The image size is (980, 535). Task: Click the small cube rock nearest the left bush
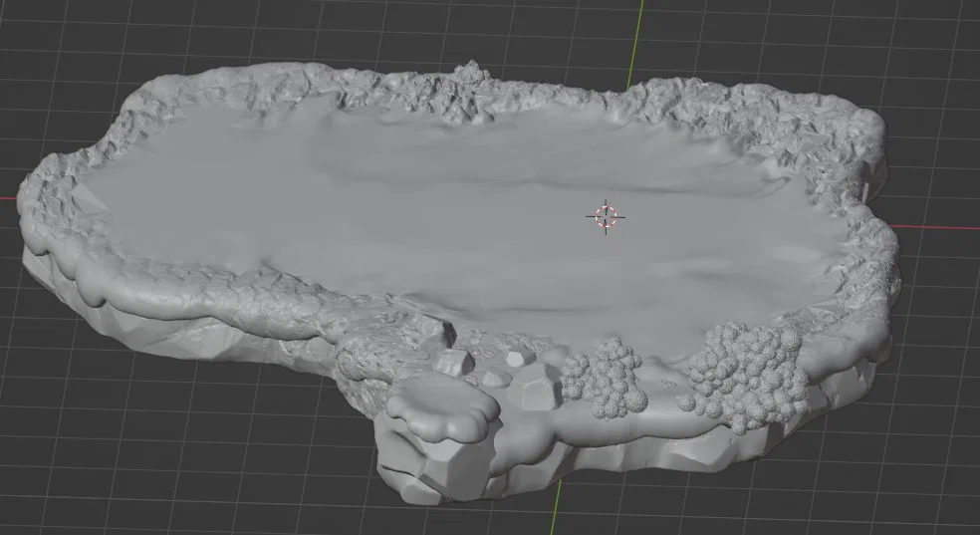521,358
